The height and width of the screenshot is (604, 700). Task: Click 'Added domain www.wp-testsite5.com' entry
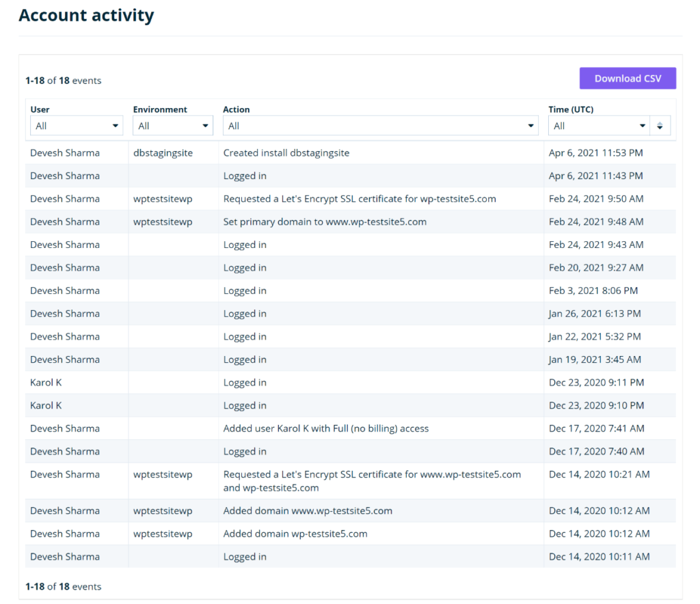coord(308,511)
